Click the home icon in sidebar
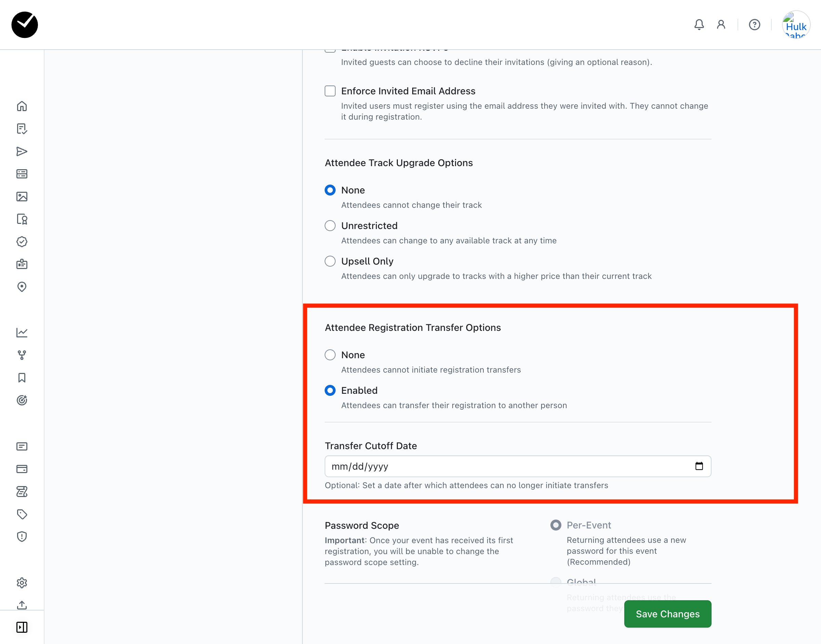Viewport: 821px width, 644px height. click(22, 106)
